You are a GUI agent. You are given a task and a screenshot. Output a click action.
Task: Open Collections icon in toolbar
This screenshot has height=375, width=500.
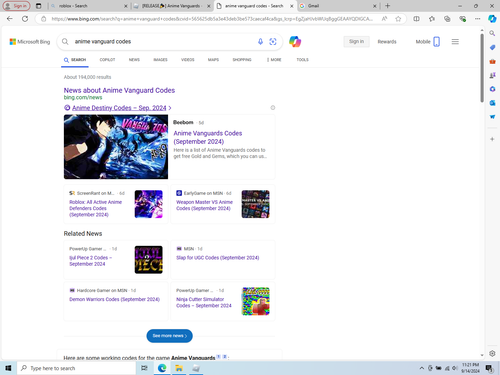(x=447, y=19)
